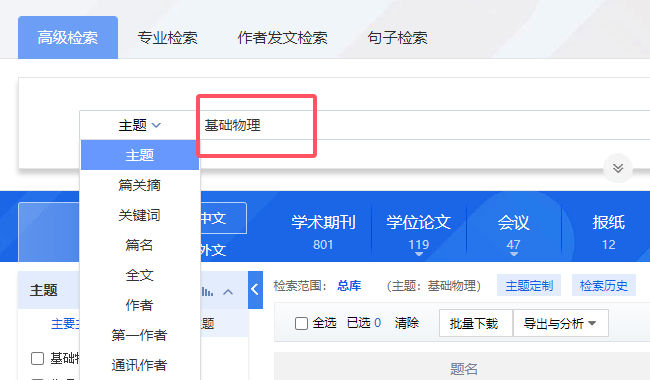Open the 学位论文 119 results category

419,232
